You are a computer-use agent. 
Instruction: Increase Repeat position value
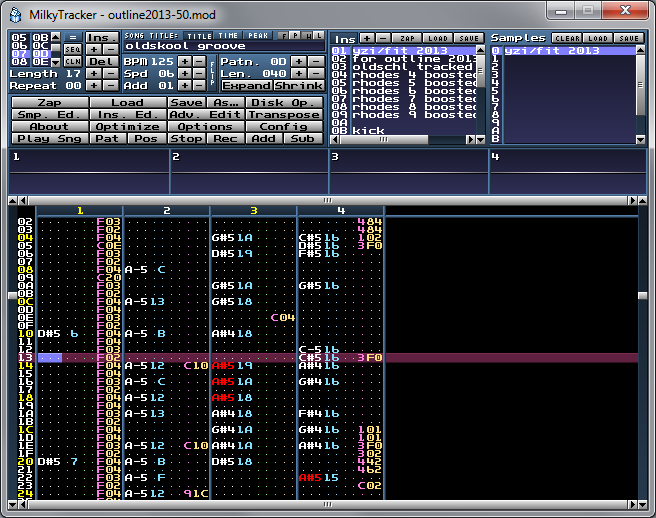point(94,86)
